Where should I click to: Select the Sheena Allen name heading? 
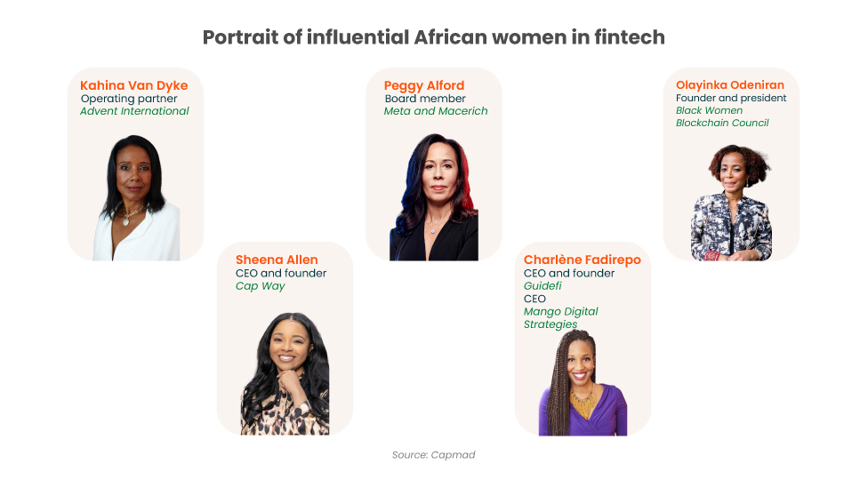(277, 260)
